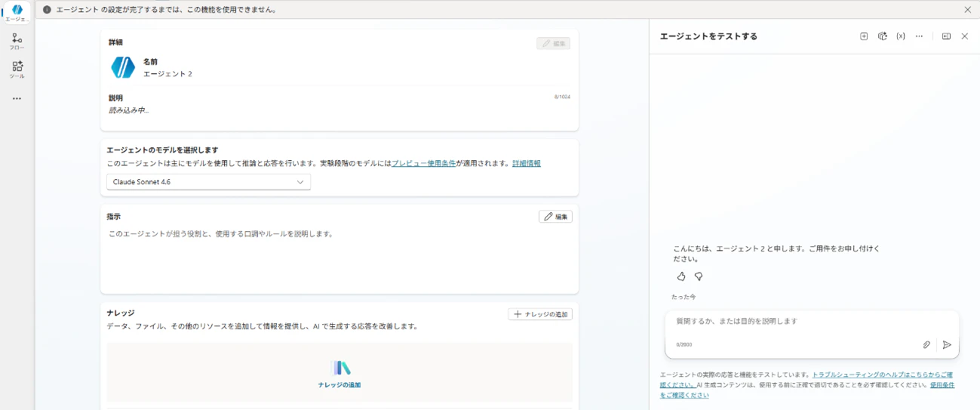Click into the 指示 instructions text area
980x410 pixels.
(339, 257)
